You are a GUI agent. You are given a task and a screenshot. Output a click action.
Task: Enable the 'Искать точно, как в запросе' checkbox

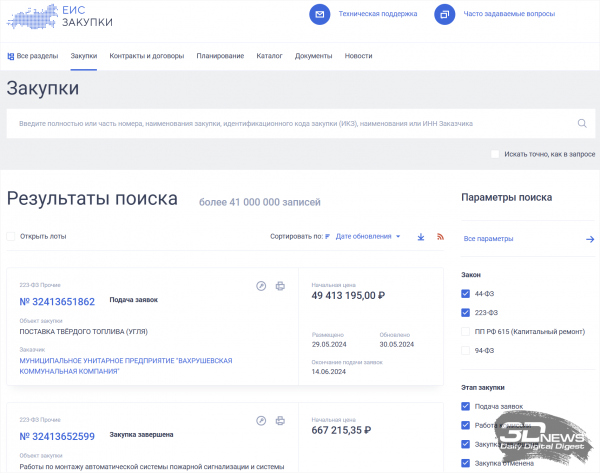pos(495,154)
